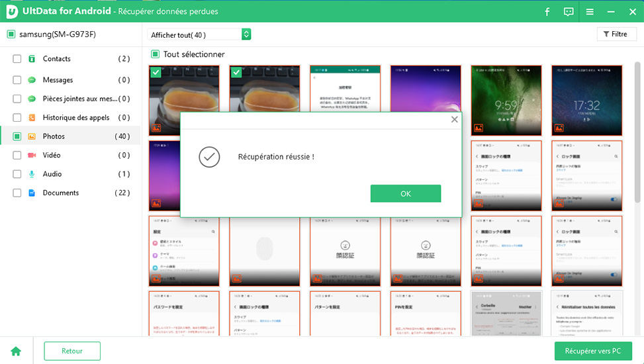Image resolution: width=644 pixels, height=364 pixels.
Task: Open the fingerprint screenshot thumbnail
Action: (265, 251)
